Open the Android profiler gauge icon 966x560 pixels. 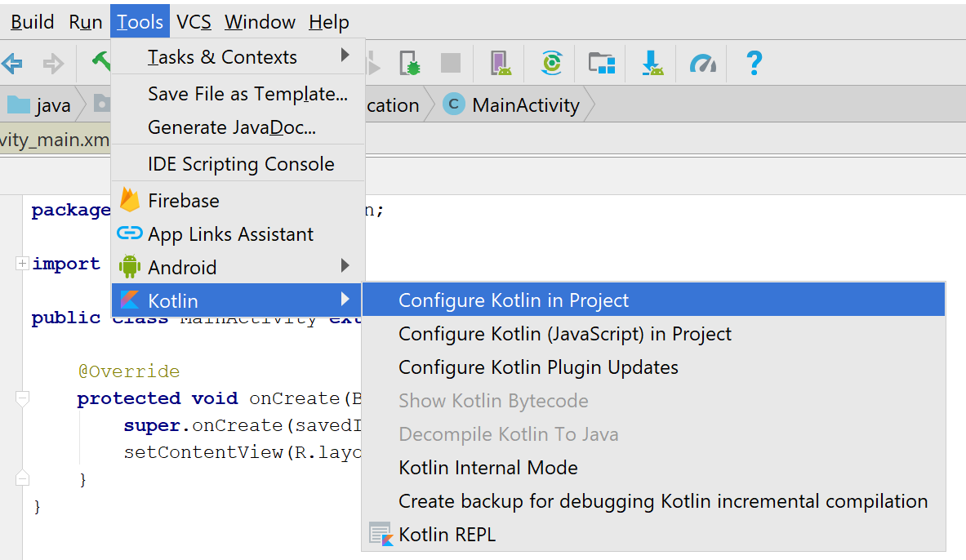tap(703, 63)
